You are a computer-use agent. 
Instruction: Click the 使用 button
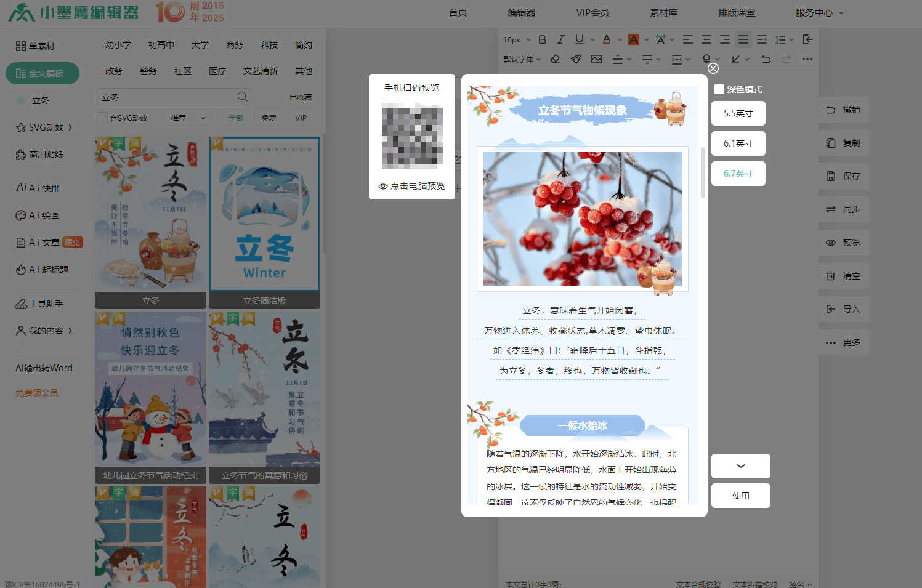pos(740,496)
